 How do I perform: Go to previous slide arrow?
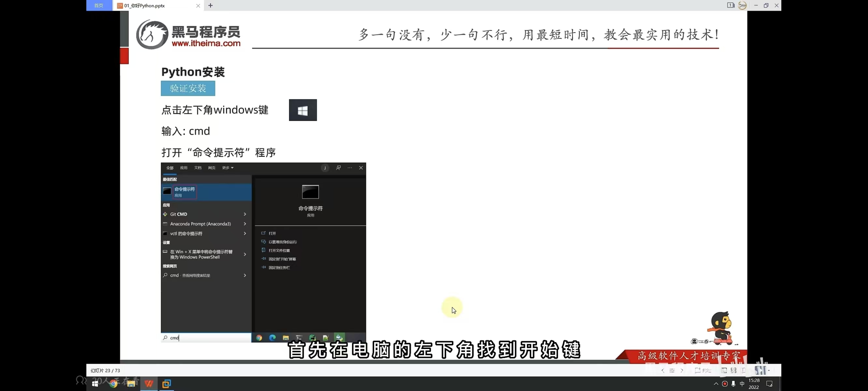663,370
